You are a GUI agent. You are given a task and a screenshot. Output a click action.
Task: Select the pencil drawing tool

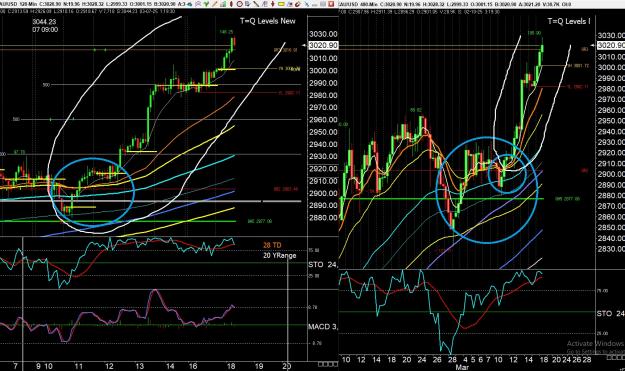point(214,4)
